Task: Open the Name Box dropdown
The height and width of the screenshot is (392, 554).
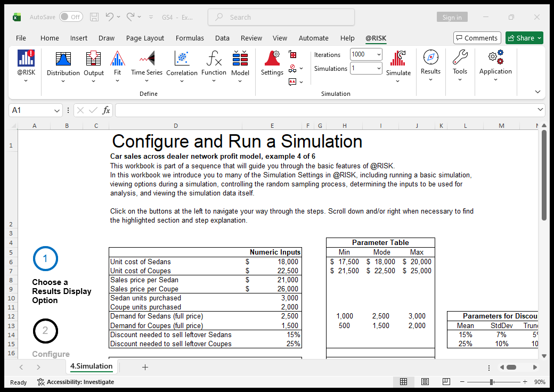Action: (56, 111)
